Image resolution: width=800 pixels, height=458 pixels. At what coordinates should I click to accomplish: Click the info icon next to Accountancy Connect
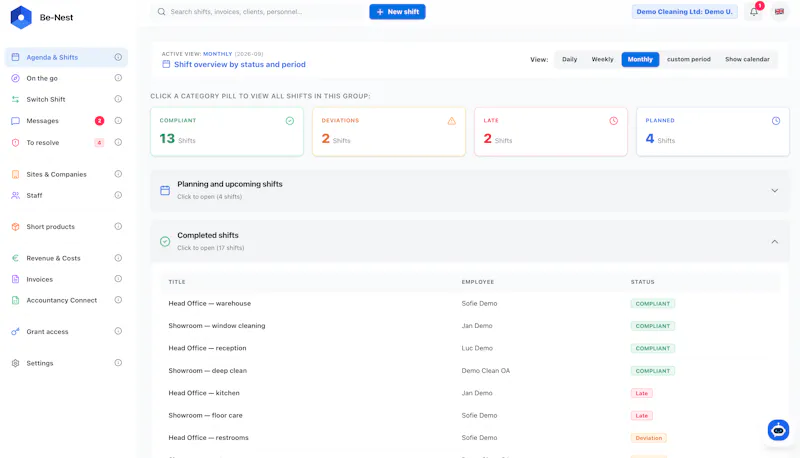pyautogui.click(x=118, y=300)
